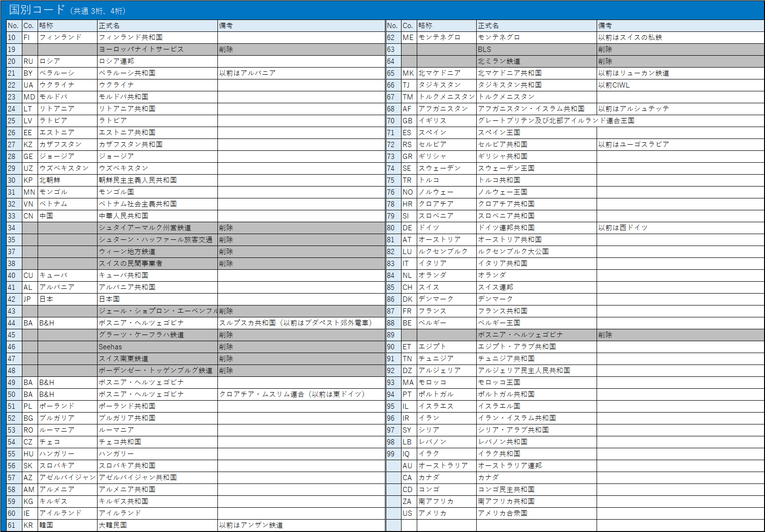The width and height of the screenshot is (765, 532).
Task: Select the モンテネグロ abbreviation cell
Action: [447, 37]
